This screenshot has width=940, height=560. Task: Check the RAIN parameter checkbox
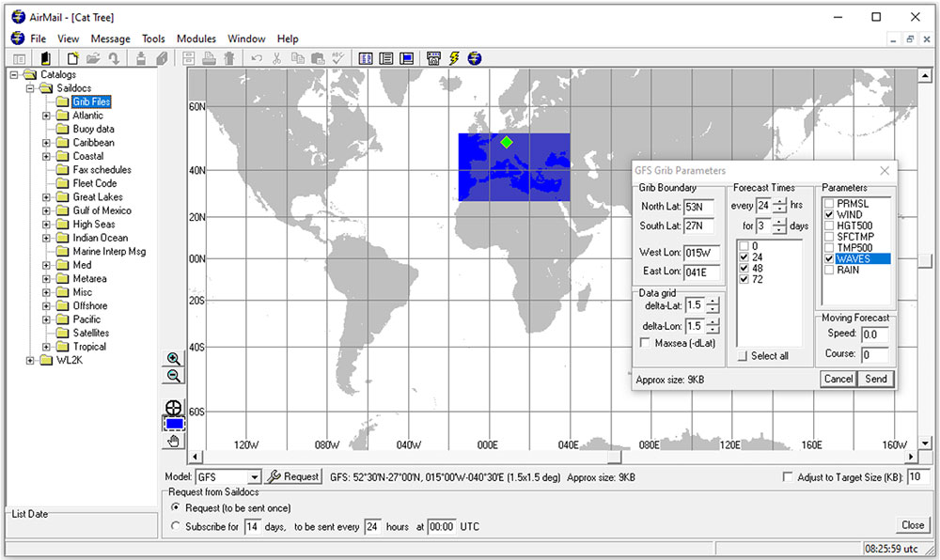(x=828, y=271)
